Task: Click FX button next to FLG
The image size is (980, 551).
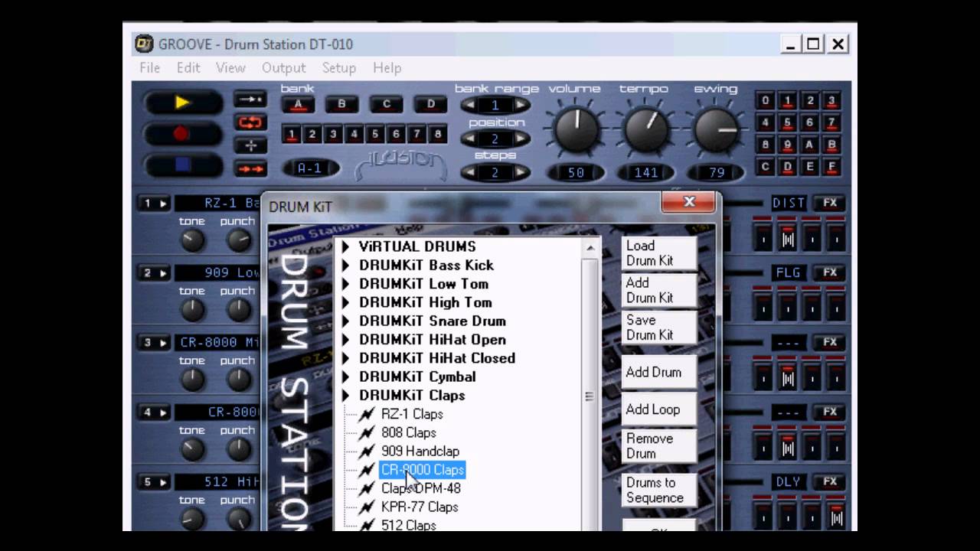Action: [830, 272]
